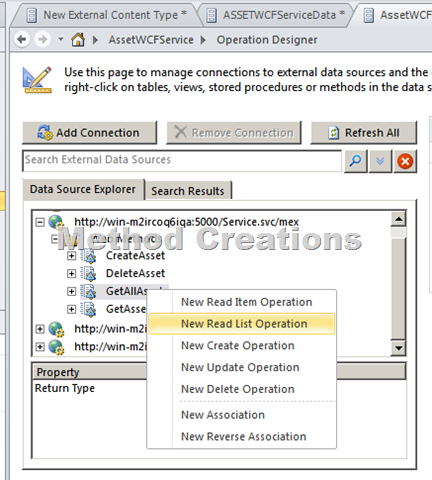Click the Refresh All button
This screenshot has width=432, height=480.
364,133
